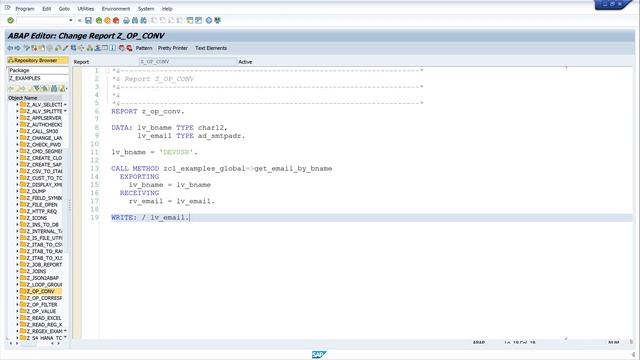Open the transaction command field dropdown
640x360 pixels.
[71, 20]
